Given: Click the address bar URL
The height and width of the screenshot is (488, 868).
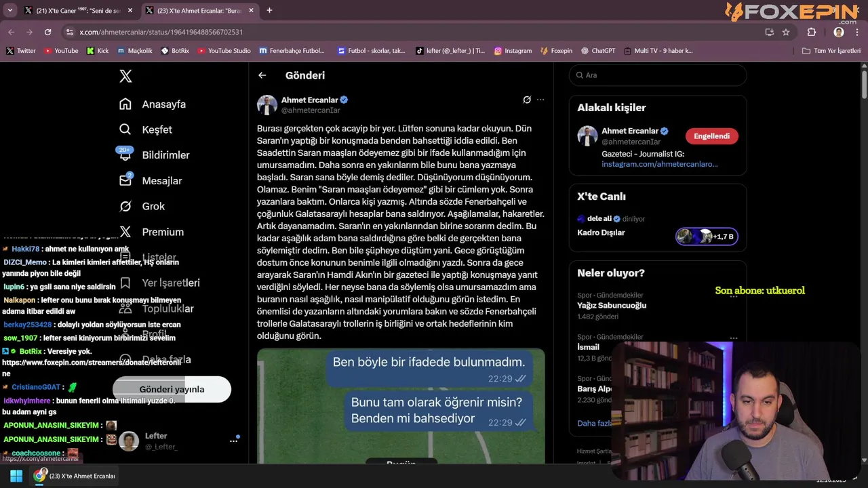Looking at the screenshot, I should (x=161, y=32).
